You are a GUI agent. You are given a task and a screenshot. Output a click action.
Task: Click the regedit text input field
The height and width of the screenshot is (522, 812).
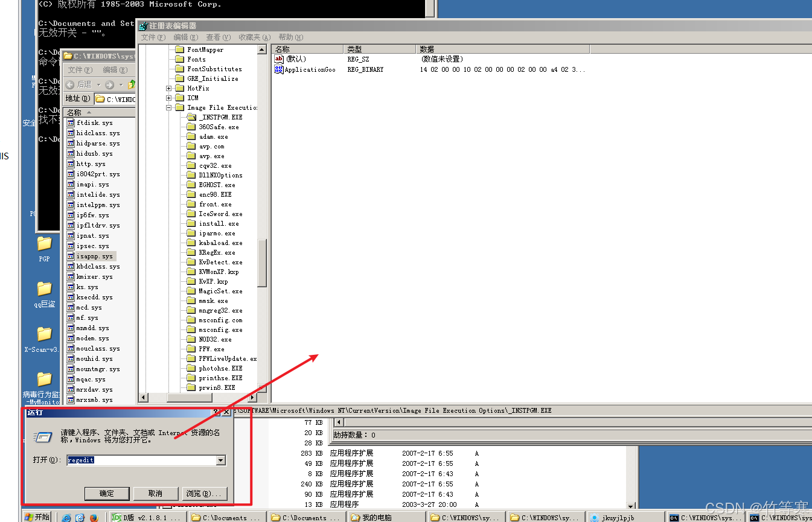tap(141, 460)
